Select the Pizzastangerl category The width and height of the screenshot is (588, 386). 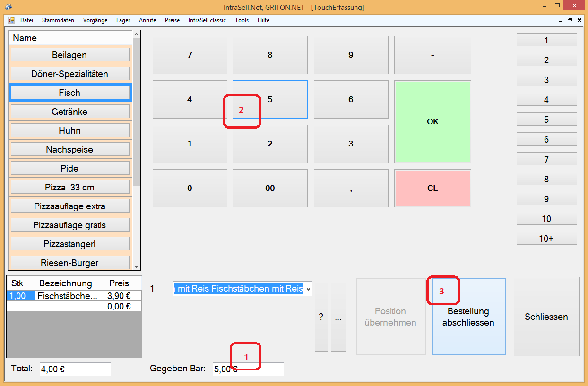pos(70,244)
